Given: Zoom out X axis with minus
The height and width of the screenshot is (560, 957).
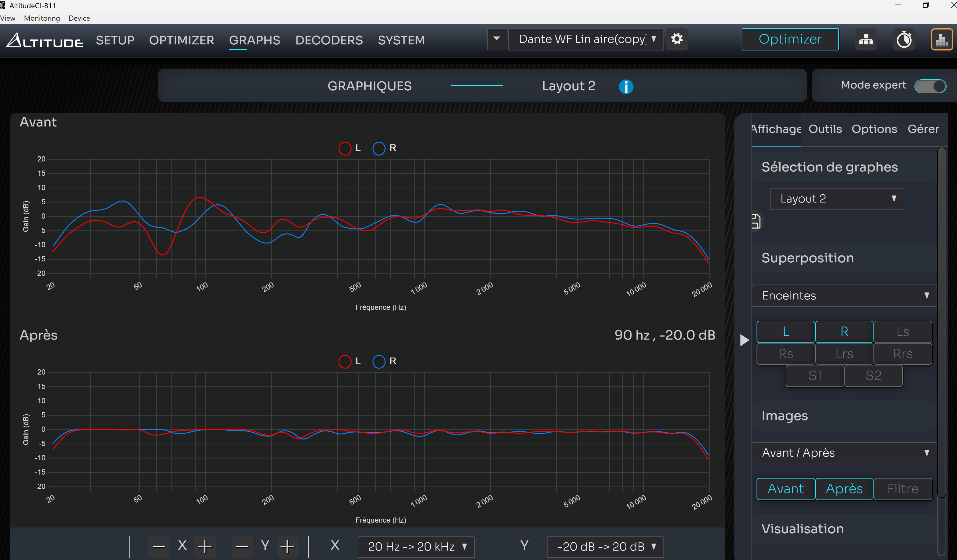Looking at the screenshot, I should [x=159, y=547].
